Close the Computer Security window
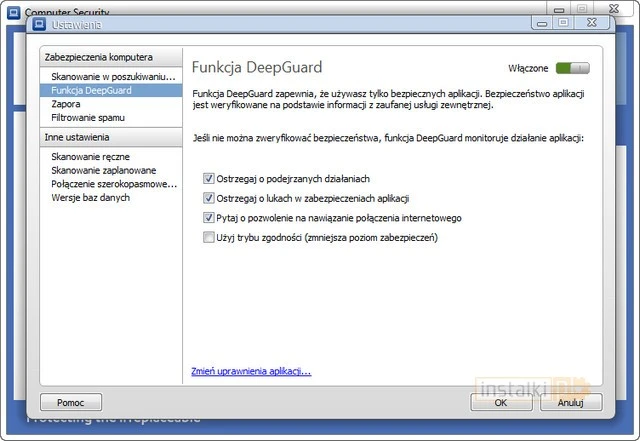Viewport: 640px width, 441px height. 614,9
